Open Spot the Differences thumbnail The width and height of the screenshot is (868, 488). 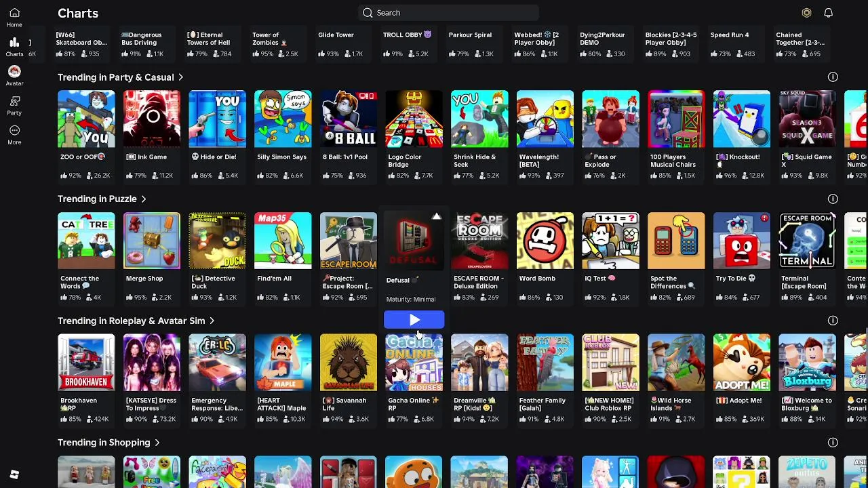point(676,241)
